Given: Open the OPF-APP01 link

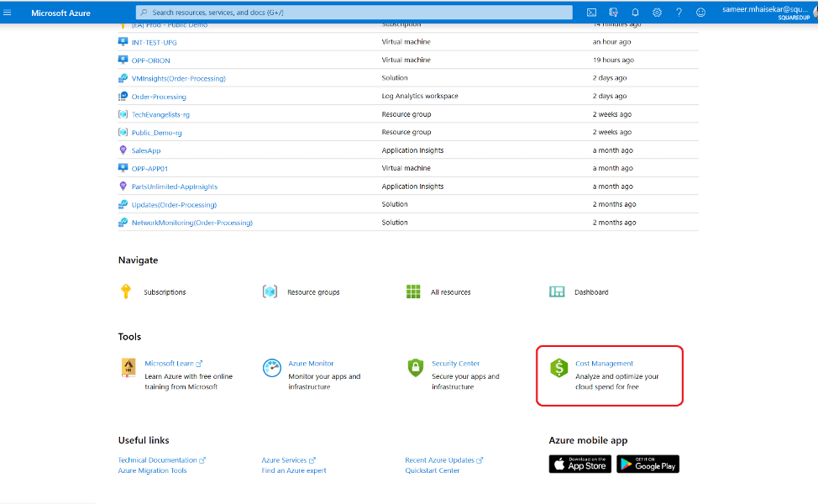Looking at the screenshot, I should (x=149, y=169).
